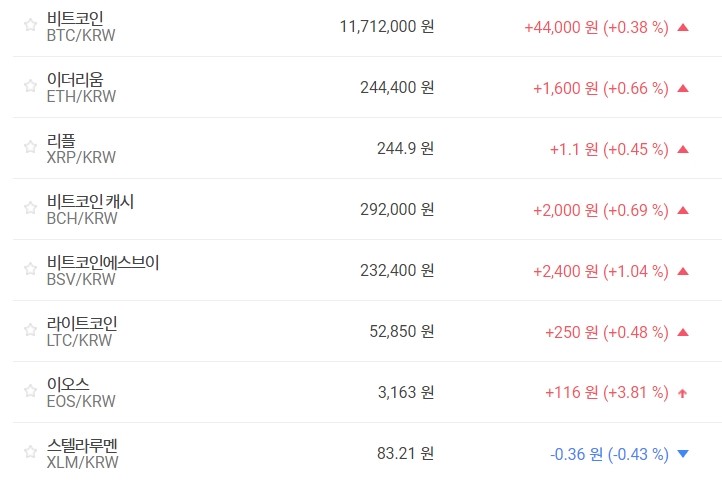Mark Bitcoin Cash BCH/KRW star

[30, 209]
